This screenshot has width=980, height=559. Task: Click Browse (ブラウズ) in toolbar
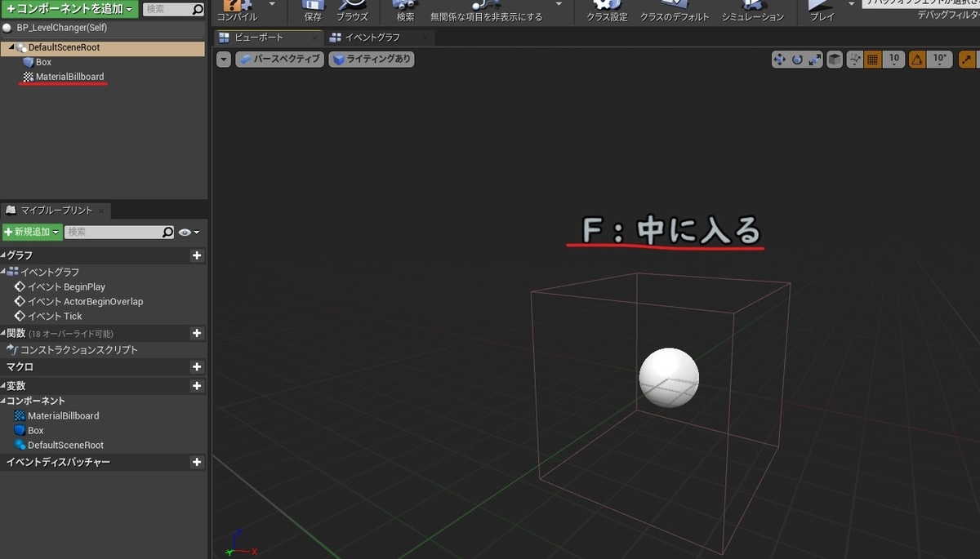pos(353,11)
